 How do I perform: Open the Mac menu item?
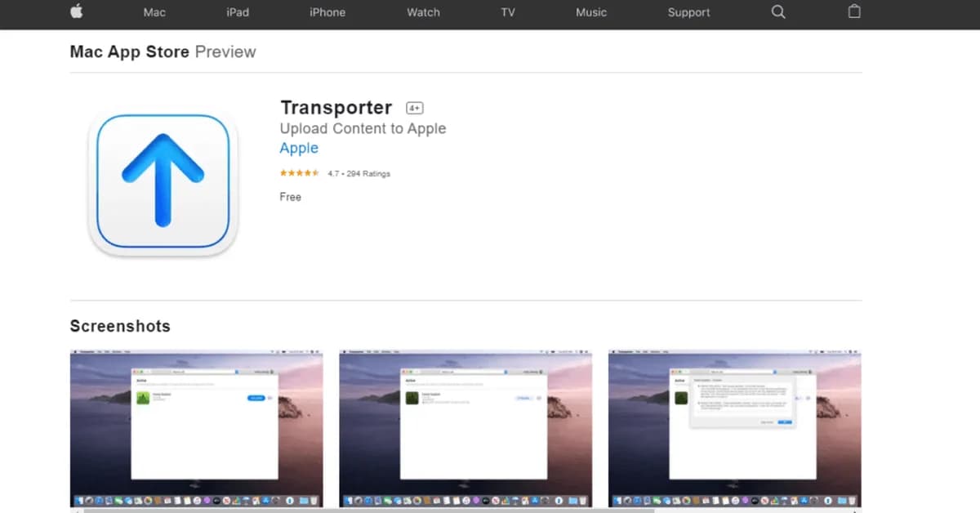click(154, 12)
